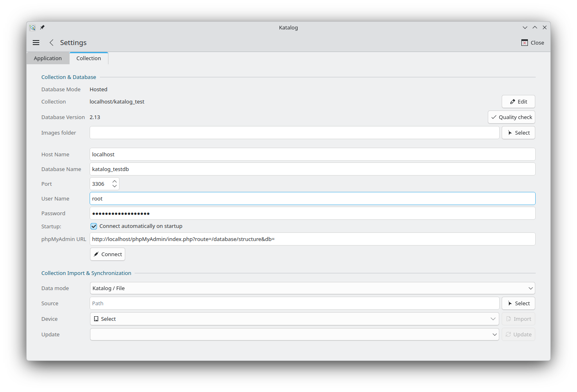This screenshot has width=577, height=392.
Task: Click the Edit collection button
Action: click(x=518, y=101)
